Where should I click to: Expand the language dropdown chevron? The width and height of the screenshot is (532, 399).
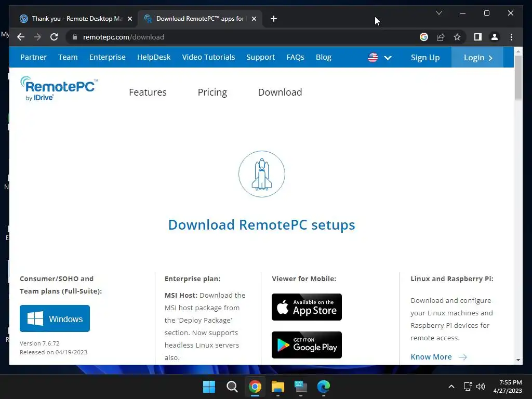pos(388,58)
